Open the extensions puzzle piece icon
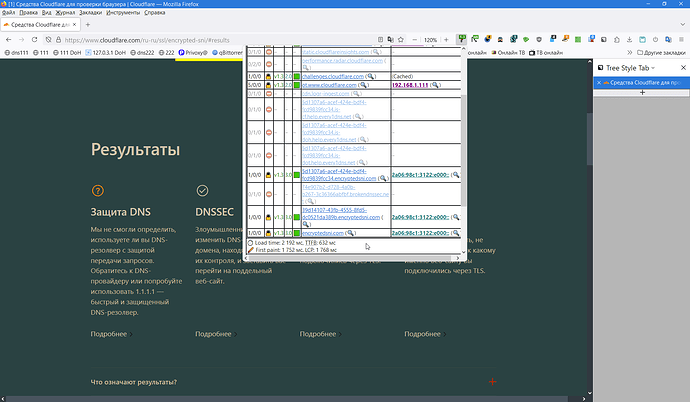 pyautogui.click(x=617, y=40)
